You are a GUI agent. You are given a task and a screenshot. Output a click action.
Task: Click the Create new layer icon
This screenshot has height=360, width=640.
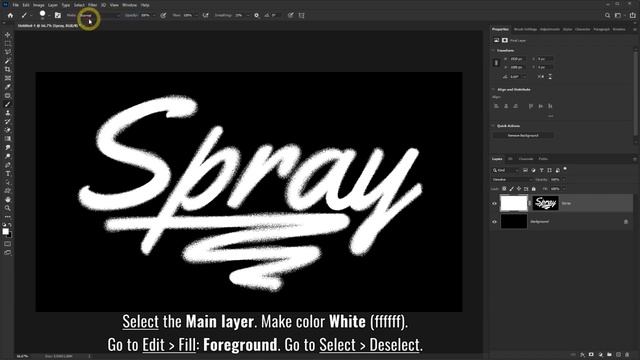point(618,355)
